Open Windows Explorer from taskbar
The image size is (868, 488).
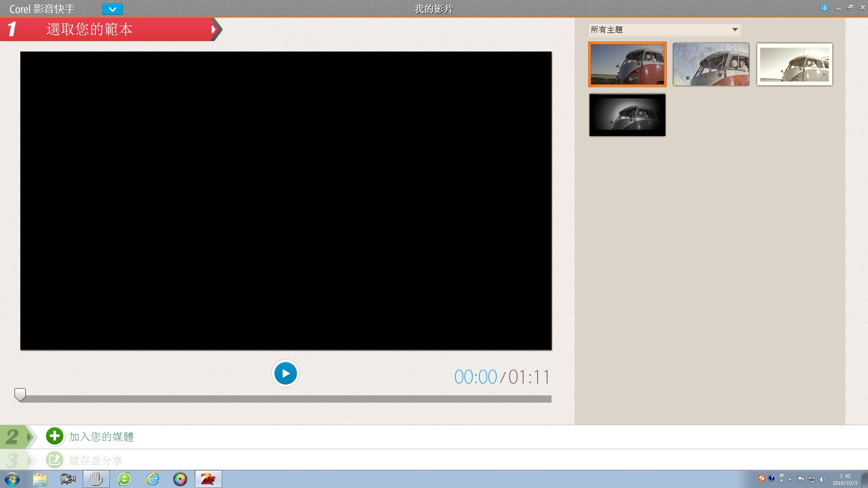click(40, 479)
